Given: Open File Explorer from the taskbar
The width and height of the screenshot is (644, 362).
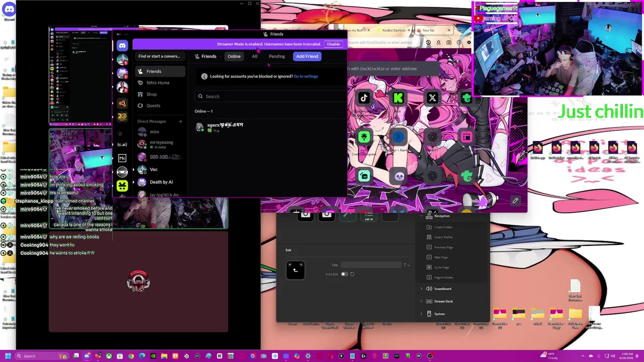Looking at the screenshot, I should pos(164,356).
